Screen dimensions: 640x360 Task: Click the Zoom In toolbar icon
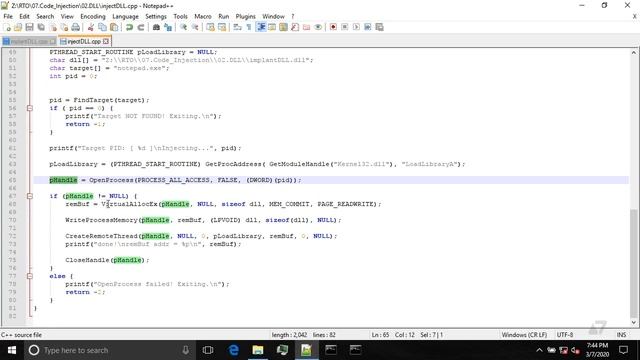(183, 27)
